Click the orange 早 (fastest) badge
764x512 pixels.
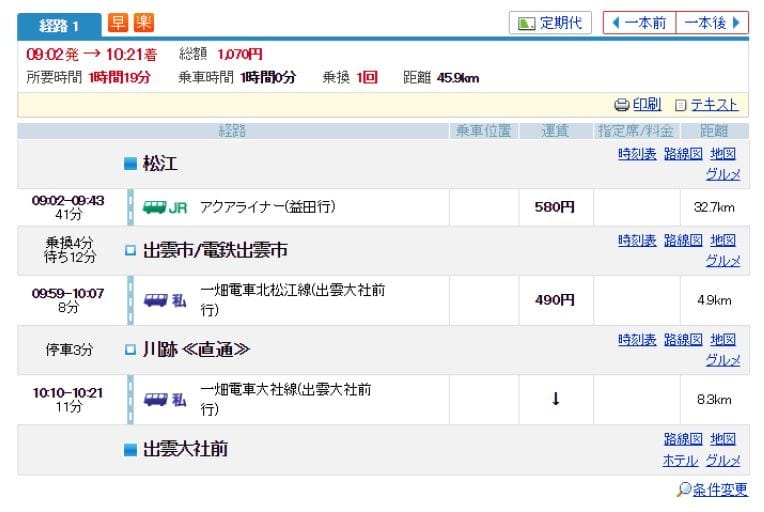click(117, 22)
